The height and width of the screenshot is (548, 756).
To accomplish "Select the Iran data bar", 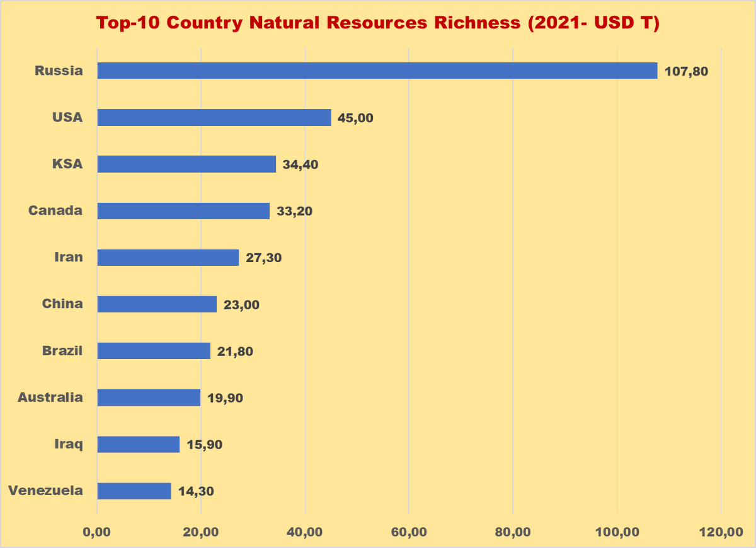I will [x=168, y=257].
